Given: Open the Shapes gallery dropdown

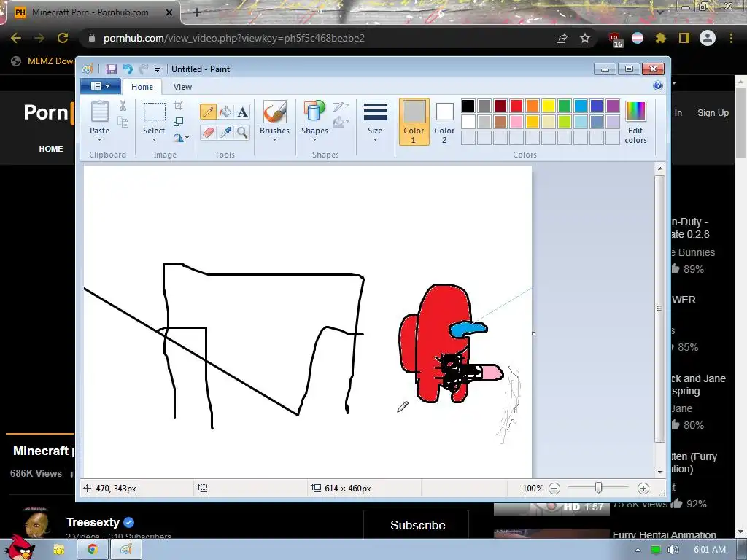Looking at the screenshot, I should pyautogui.click(x=314, y=139).
